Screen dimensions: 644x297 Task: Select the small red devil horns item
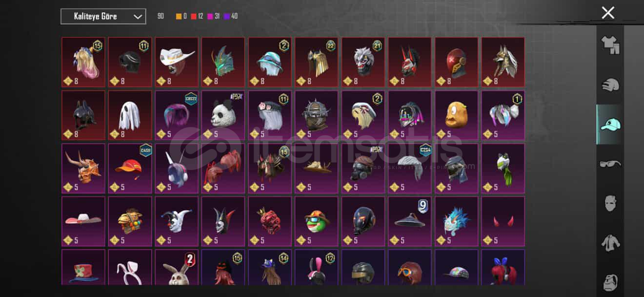click(503, 221)
